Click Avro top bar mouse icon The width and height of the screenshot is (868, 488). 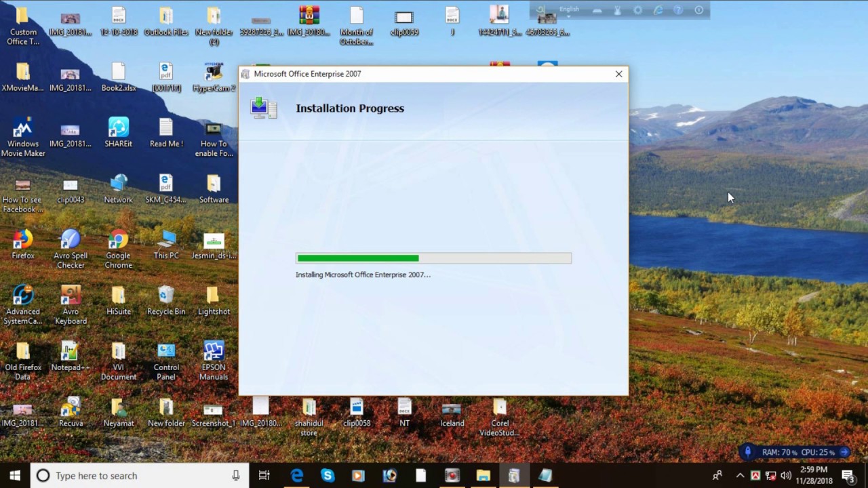617,10
